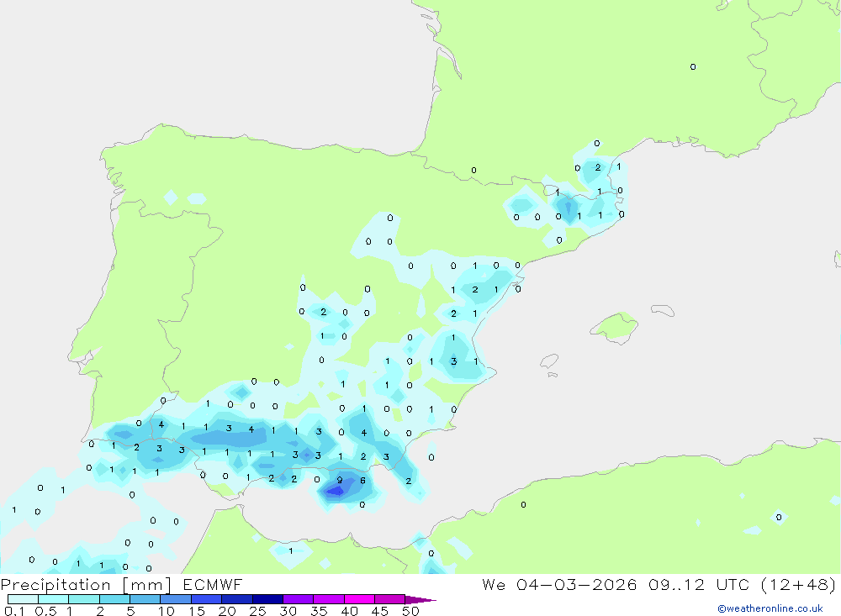The image size is (841, 616).
Task: Click the 30–35 mm purple legend swatch
Action: (x=299, y=599)
